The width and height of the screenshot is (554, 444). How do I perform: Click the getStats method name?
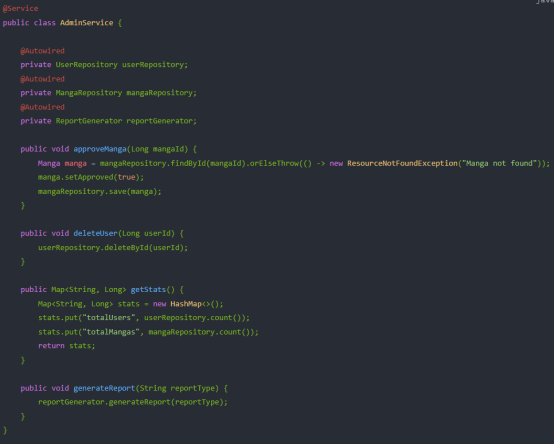tap(148, 290)
